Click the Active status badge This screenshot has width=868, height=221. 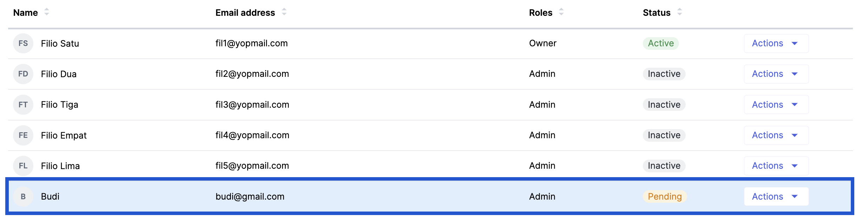point(661,43)
